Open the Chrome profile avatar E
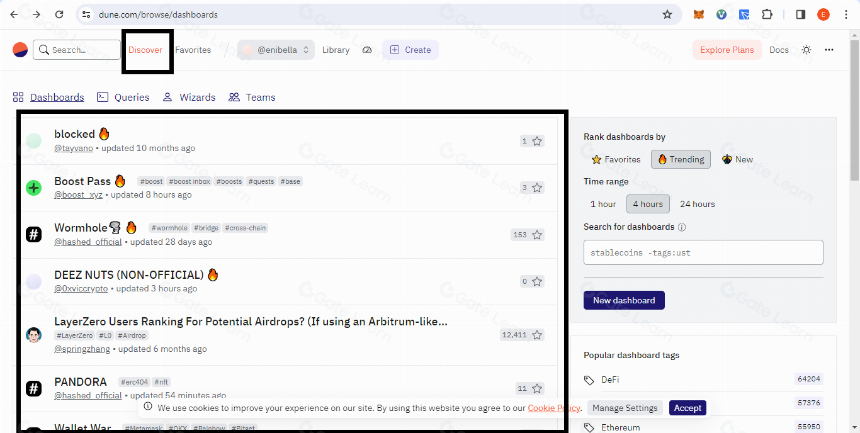 point(823,15)
